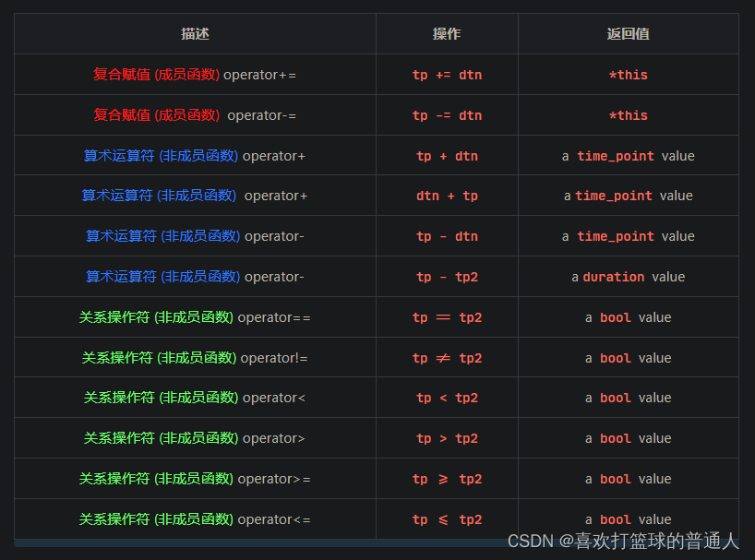This screenshot has height=560, width=755.
Task: Select the 描述 column header
Action: pyautogui.click(x=194, y=34)
